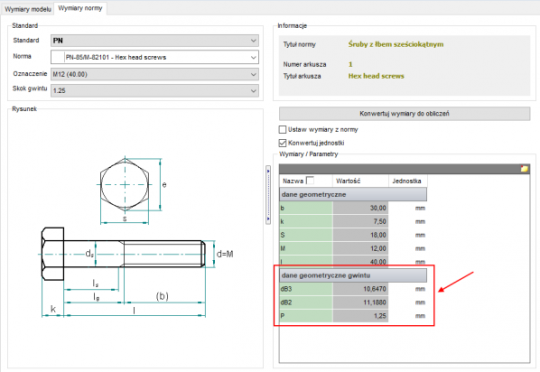Click the Numer arkusza value 1
This screenshot has height=372, width=540.
(x=351, y=64)
